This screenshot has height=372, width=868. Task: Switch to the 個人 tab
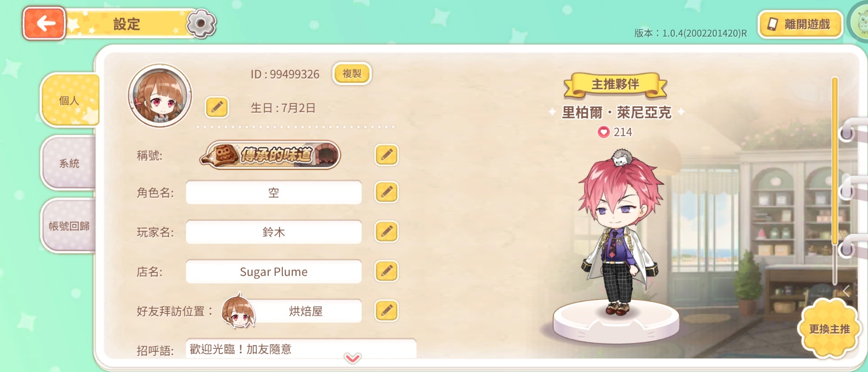(x=70, y=100)
